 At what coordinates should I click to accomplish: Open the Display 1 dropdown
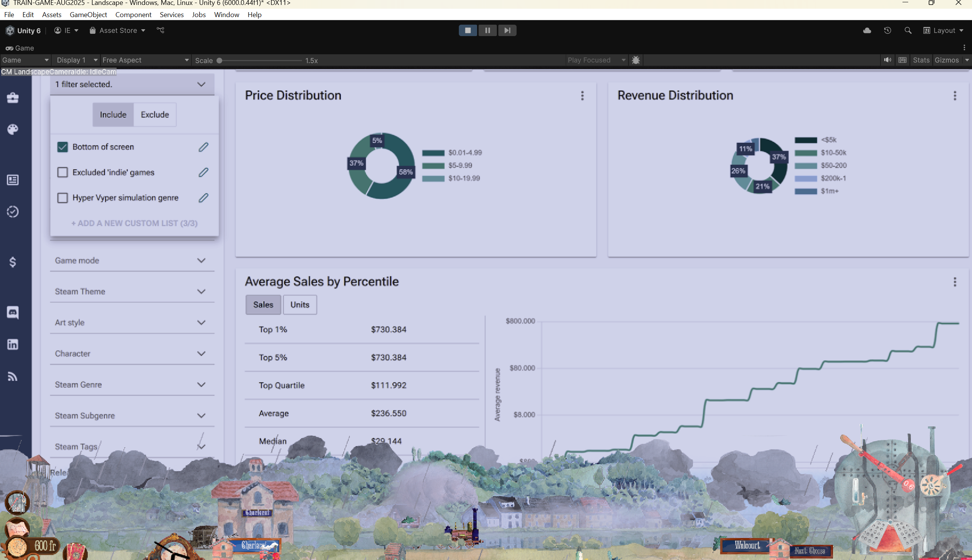pos(76,60)
